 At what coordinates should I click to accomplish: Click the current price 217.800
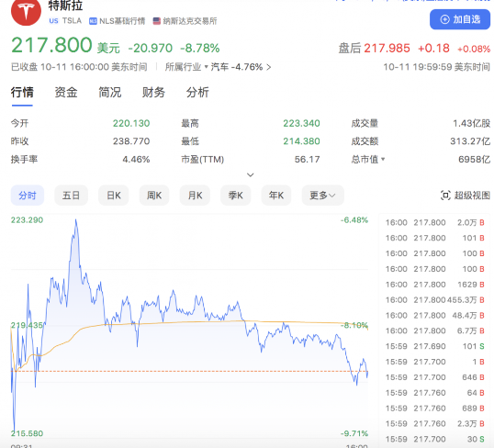click(x=51, y=45)
